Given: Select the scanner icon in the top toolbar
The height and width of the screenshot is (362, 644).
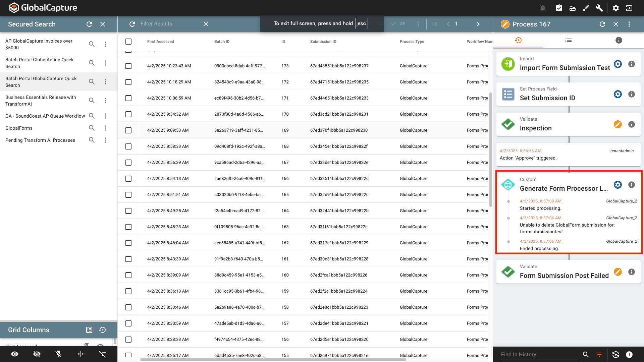Looking at the screenshot, I should [573, 8].
